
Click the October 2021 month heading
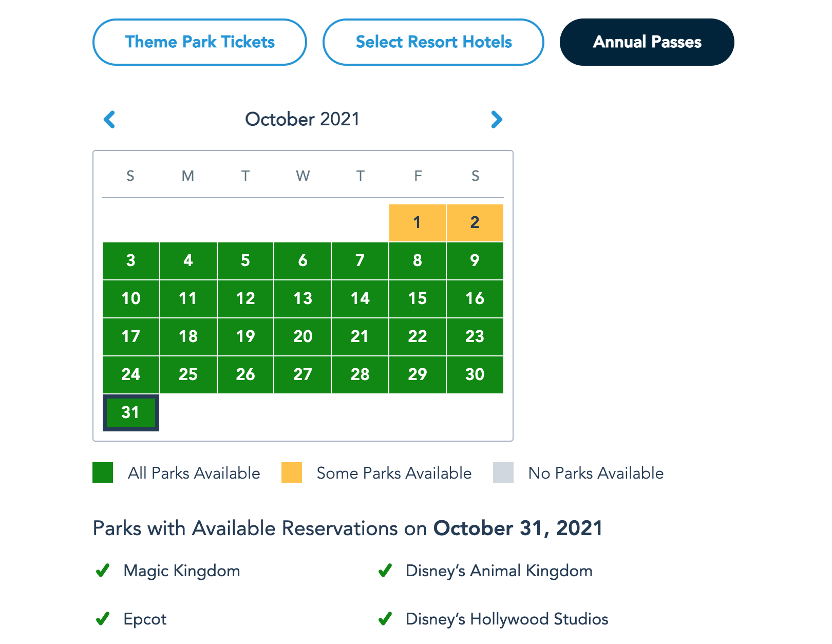(x=302, y=119)
